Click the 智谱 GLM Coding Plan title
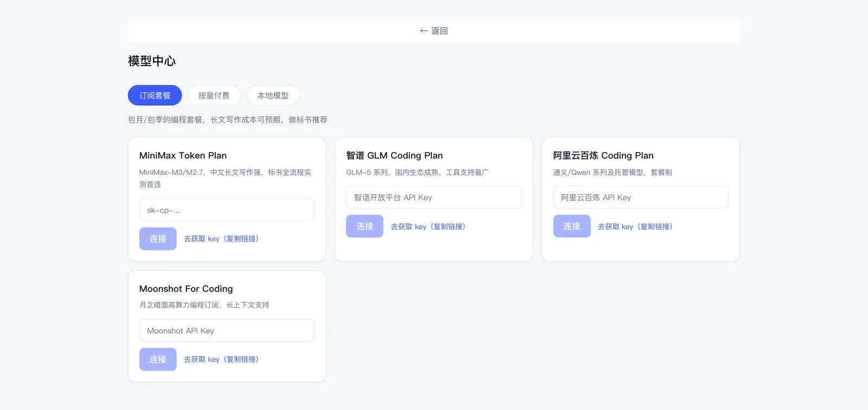Viewport: 868px width, 410px height. tap(394, 156)
